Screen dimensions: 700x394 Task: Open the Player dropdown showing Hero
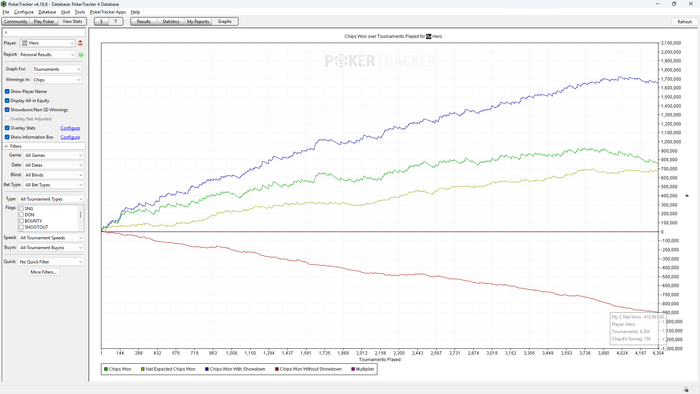click(48, 43)
